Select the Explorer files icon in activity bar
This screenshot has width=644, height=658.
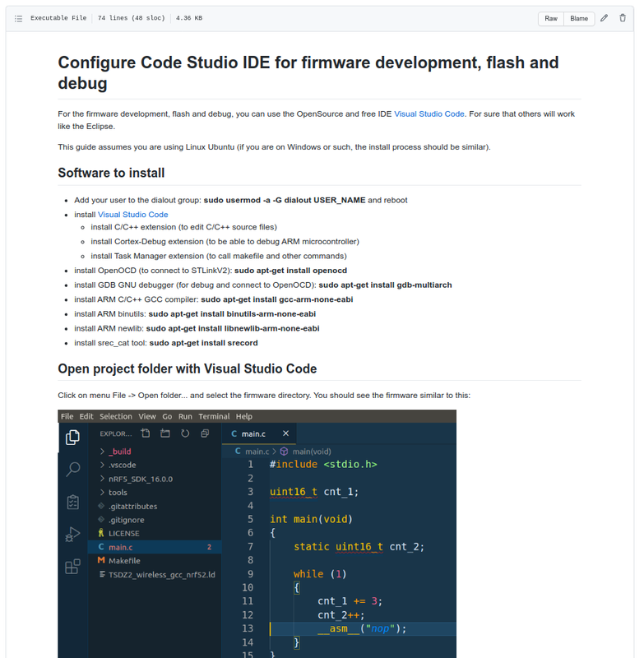tap(72, 438)
